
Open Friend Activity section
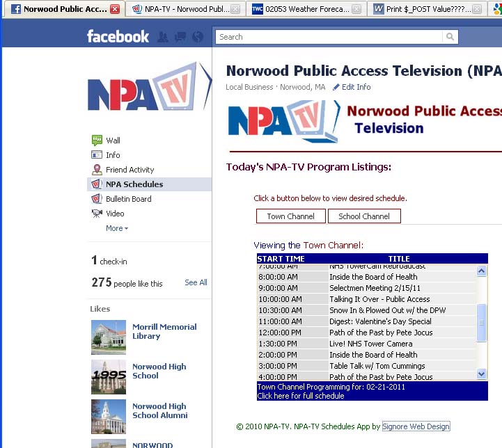[x=130, y=170]
